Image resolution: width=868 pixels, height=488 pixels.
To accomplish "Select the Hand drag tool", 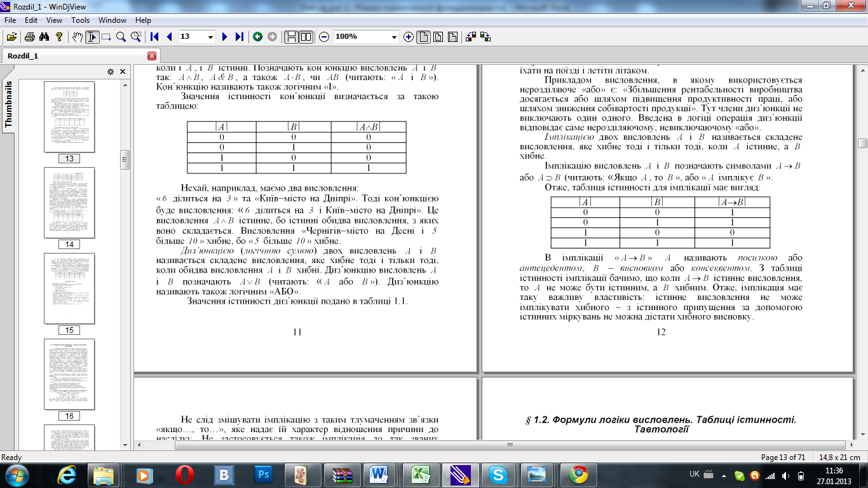I will 78,37.
